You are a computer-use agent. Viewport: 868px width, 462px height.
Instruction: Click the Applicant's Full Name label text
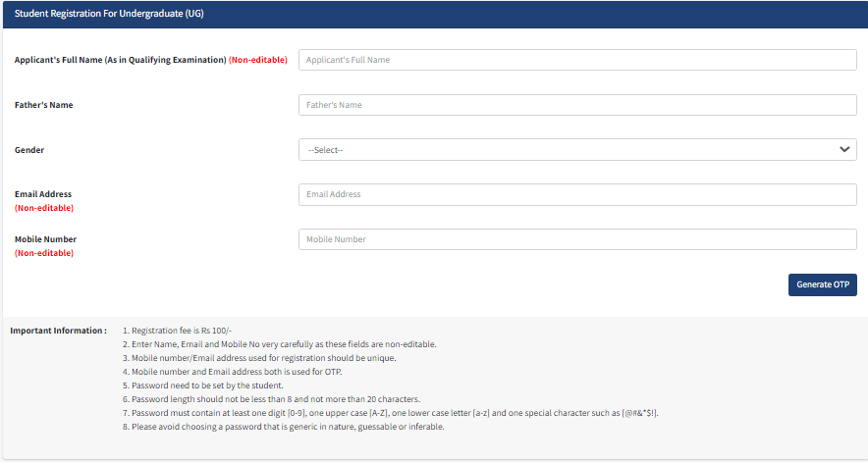(120, 60)
